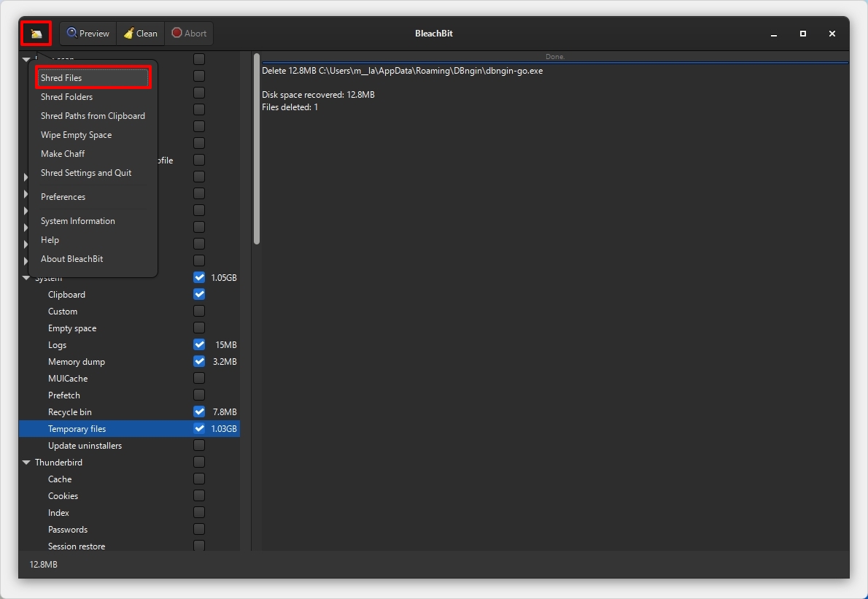Click the cleaner list vertical scrollbar
Image resolution: width=868 pixels, height=599 pixels.
(x=256, y=148)
